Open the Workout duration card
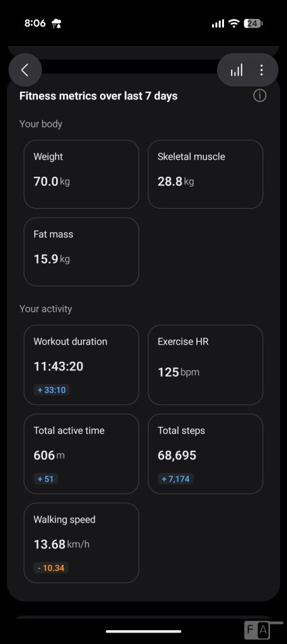This screenshot has width=287, height=644. tap(81, 365)
